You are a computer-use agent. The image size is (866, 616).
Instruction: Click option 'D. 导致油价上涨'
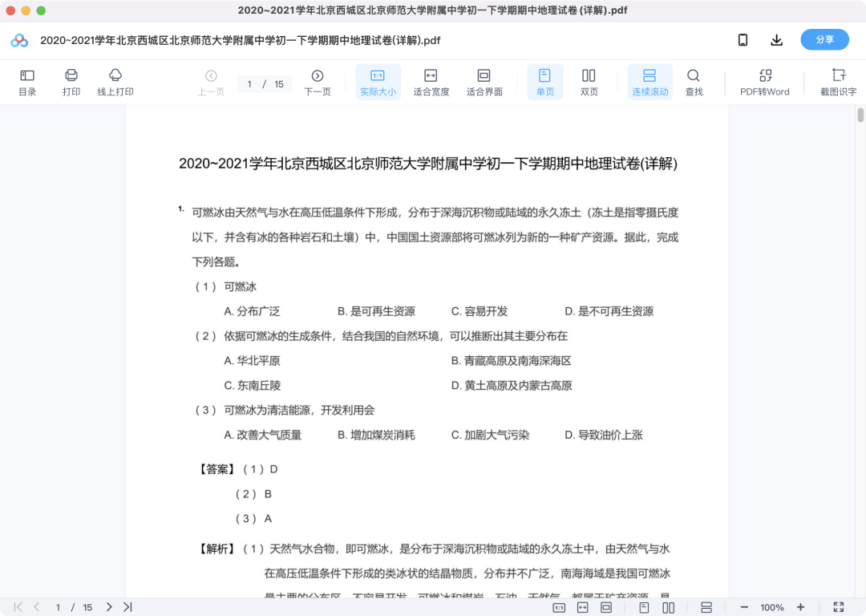click(x=604, y=435)
